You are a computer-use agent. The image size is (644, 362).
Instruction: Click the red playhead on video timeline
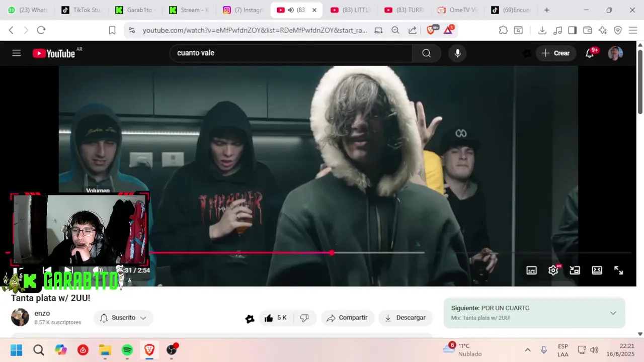coord(332,253)
